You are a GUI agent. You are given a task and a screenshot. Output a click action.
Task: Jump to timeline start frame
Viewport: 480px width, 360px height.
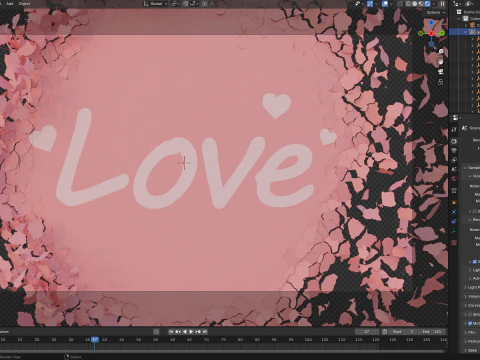tap(171, 332)
